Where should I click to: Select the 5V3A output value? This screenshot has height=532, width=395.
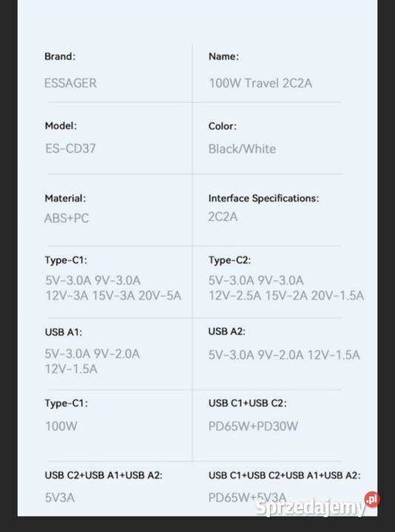[x=60, y=498]
